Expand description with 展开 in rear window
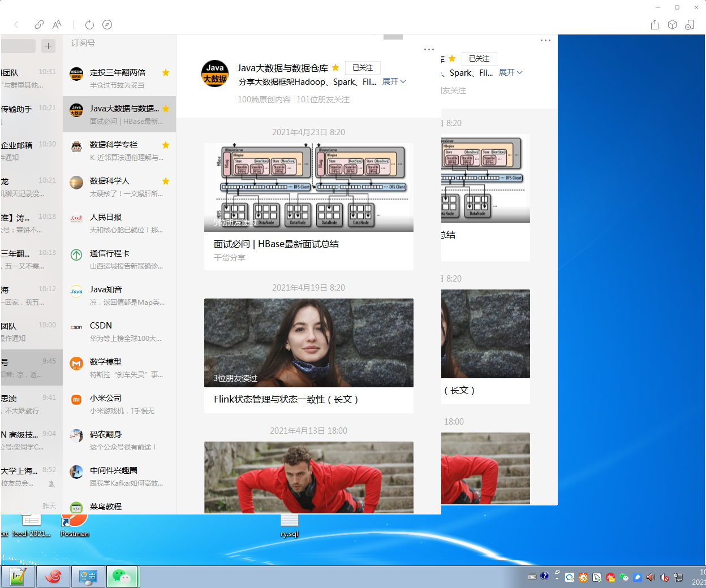The width and height of the screenshot is (706, 588). tap(511, 72)
